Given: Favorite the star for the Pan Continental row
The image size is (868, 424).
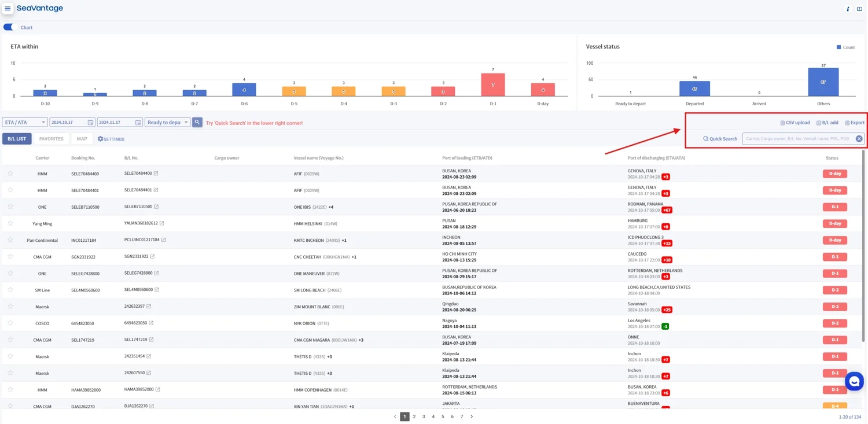Looking at the screenshot, I should tap(10, 239).
